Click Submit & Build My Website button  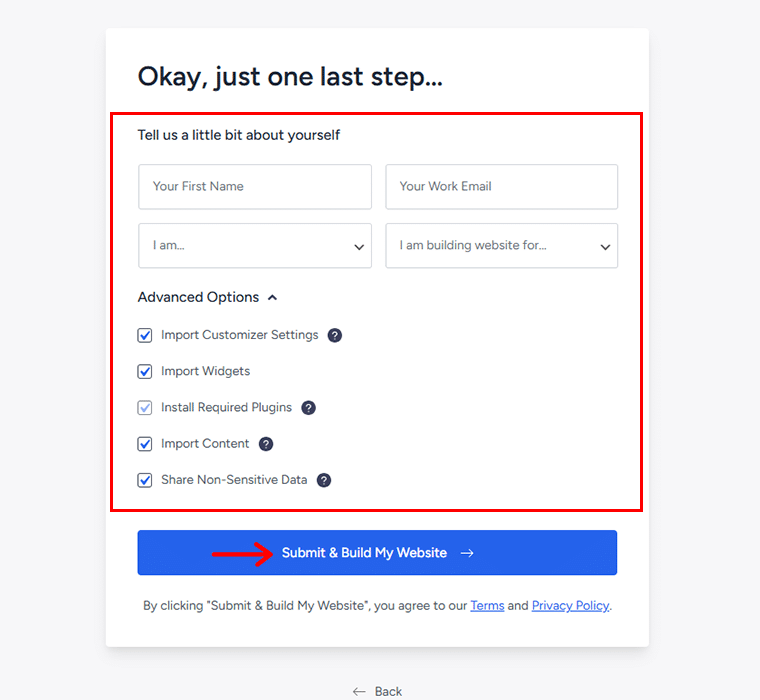click(x=377, y=553)
